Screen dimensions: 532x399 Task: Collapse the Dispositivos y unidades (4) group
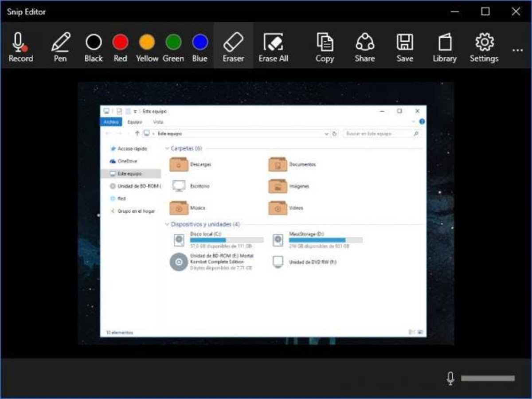[167, 224]
